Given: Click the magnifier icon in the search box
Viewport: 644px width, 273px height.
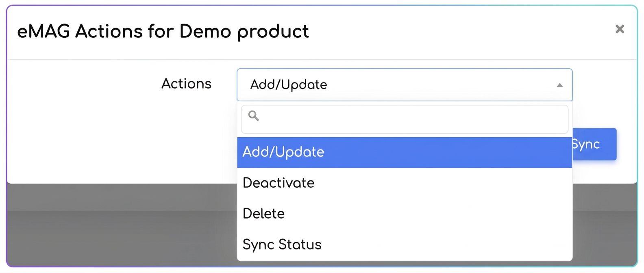Looking at the screenshot, I should coord(254,116).
